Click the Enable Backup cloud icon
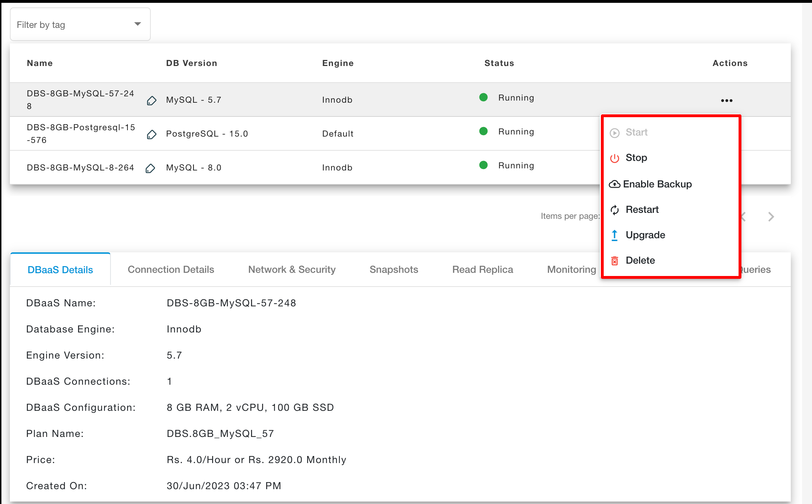 (615, 184)
